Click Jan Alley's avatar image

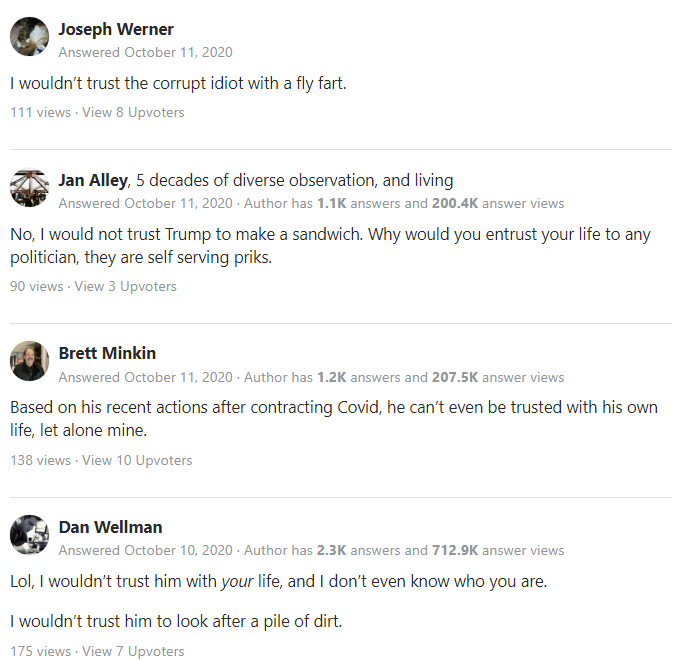[29, 187]
